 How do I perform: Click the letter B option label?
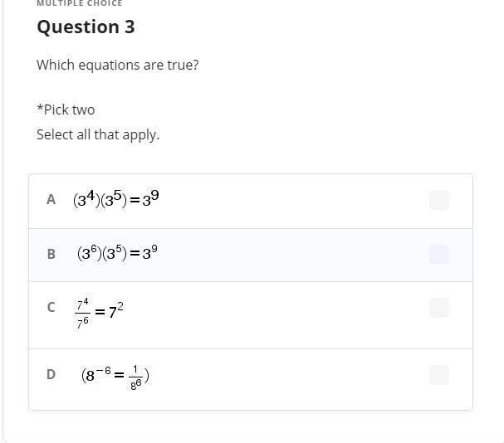51,254
